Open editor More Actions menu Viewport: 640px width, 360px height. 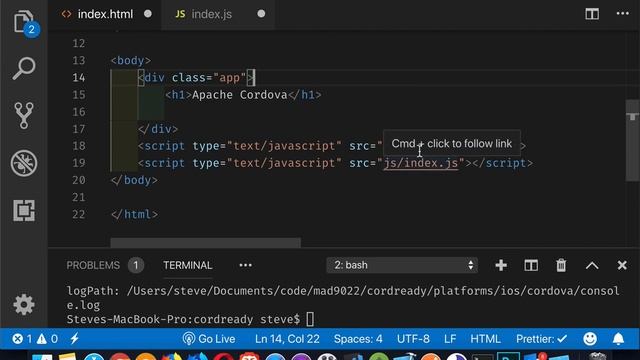tap(622, 14)
